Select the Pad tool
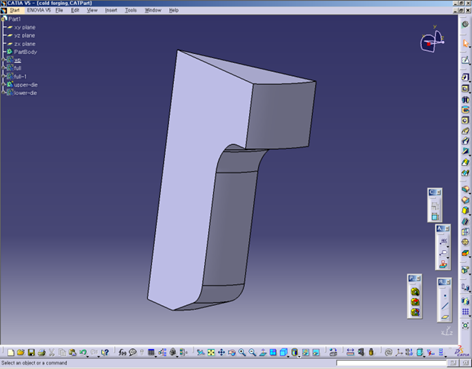472x369 pixels. click(465, 77)
